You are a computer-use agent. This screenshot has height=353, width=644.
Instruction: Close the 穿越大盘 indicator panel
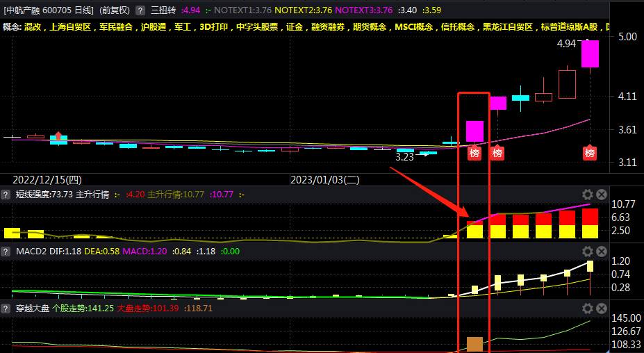tap(602, 308)
